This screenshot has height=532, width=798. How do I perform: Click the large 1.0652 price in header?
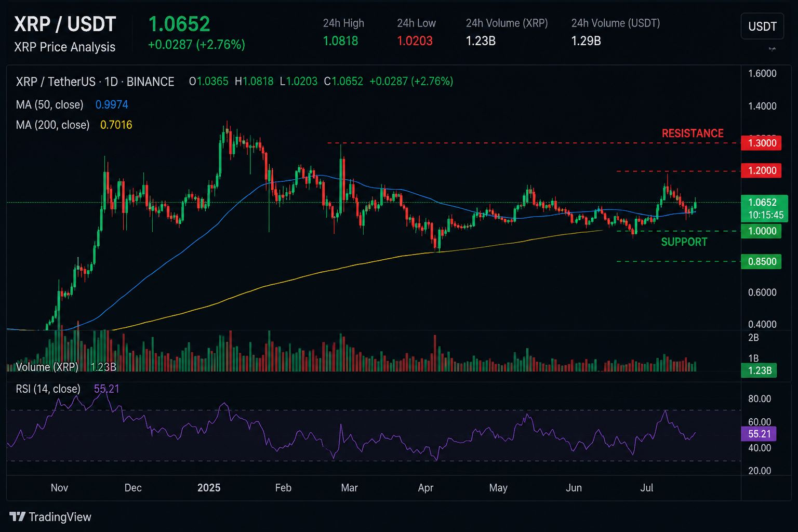tap(179, 24)
